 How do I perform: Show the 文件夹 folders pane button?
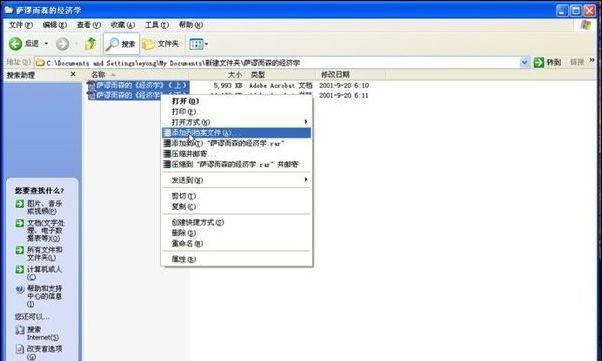pyautogui.click(x=160, y=44)
